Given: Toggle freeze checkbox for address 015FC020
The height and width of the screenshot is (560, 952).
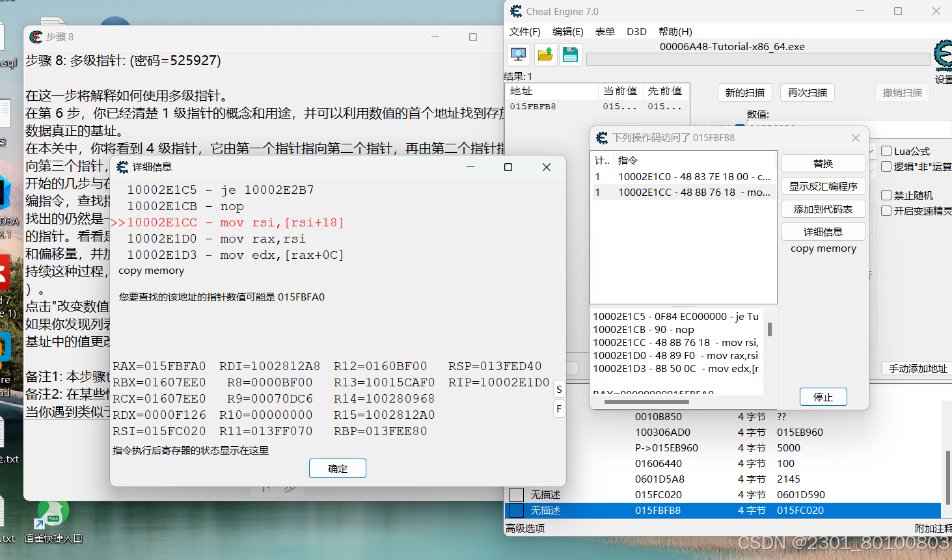Looking at the screenshot, I should [517, 495].
